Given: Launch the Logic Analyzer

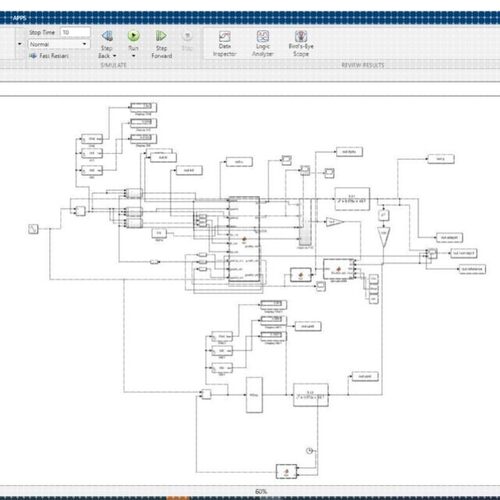Looking at the screenshot, I should pyautogui.click(x=263, y=36).
